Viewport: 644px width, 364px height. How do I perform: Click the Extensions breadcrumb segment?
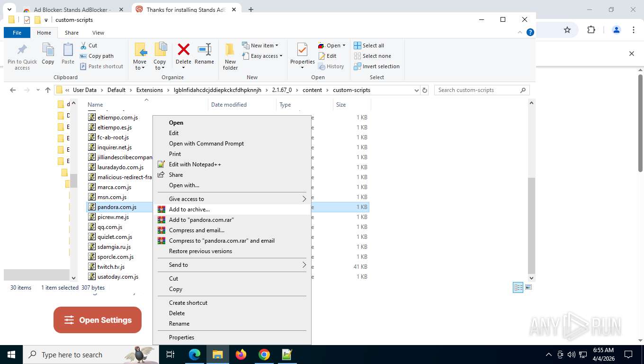pos(149,90)
